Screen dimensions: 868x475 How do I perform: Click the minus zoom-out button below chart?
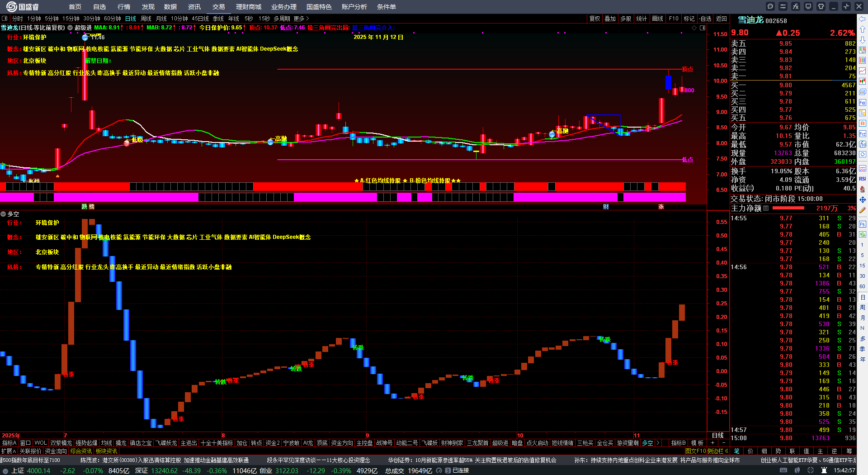pyautogui.click(x=724, y=443)
